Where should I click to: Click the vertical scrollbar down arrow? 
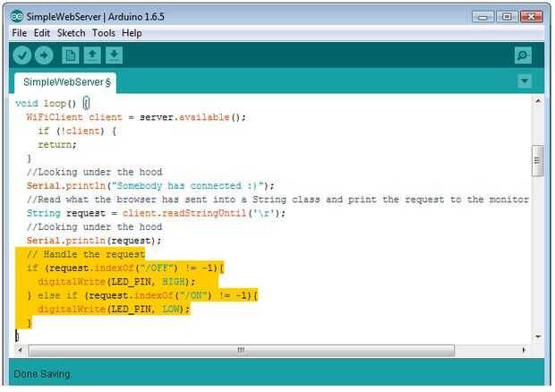[x=538, y=337]
